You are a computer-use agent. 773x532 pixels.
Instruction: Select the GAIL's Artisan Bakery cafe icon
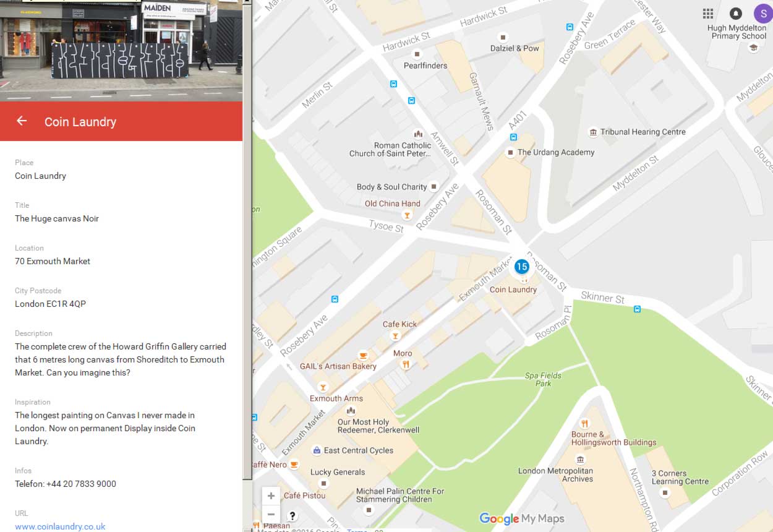coord(364,355)
